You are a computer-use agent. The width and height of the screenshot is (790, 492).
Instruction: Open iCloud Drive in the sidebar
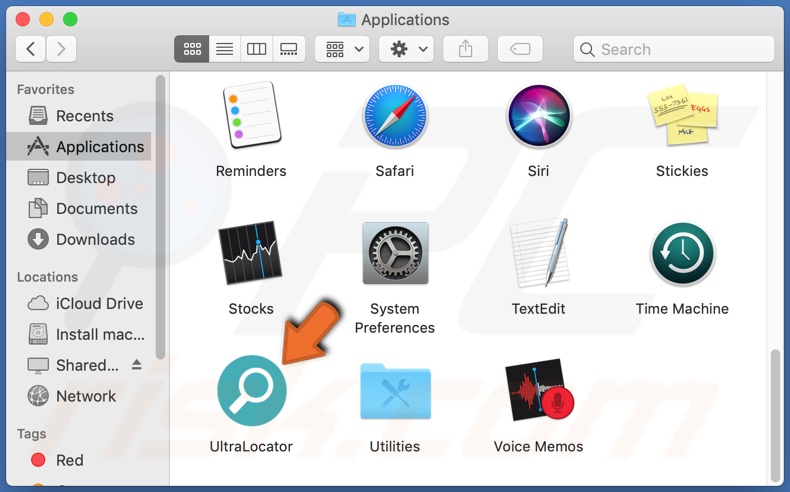(x=79, y=304)
